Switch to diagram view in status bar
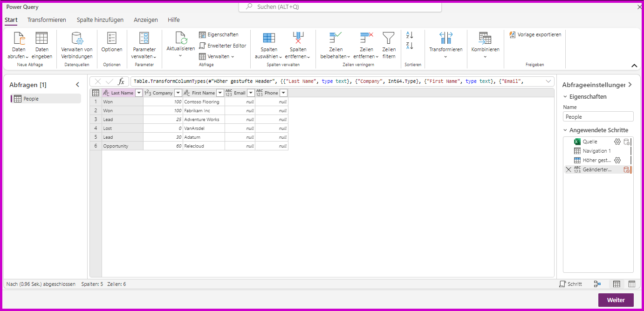Screen dimensions: 644x311 pyautogui.click(x=597, y=284)
